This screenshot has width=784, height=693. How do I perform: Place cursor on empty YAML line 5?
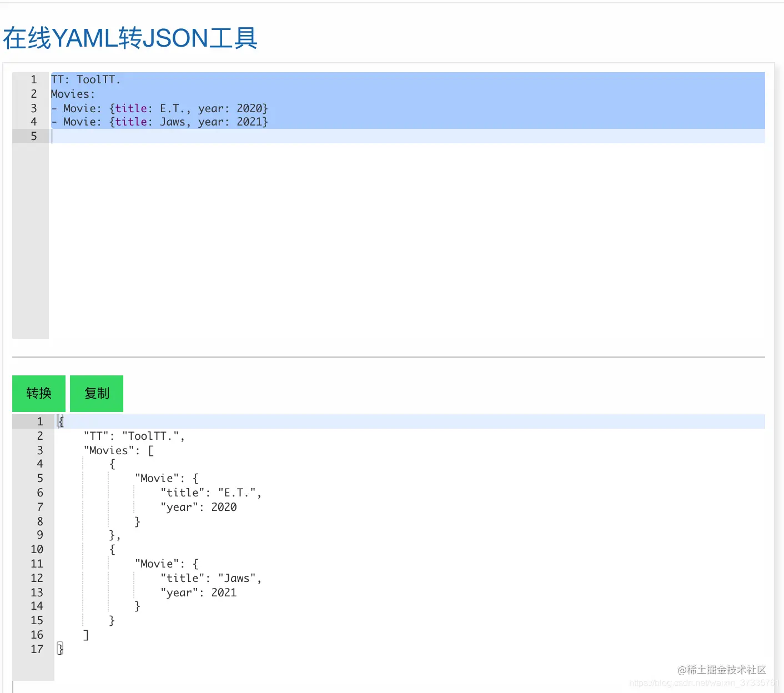[408, 136]
